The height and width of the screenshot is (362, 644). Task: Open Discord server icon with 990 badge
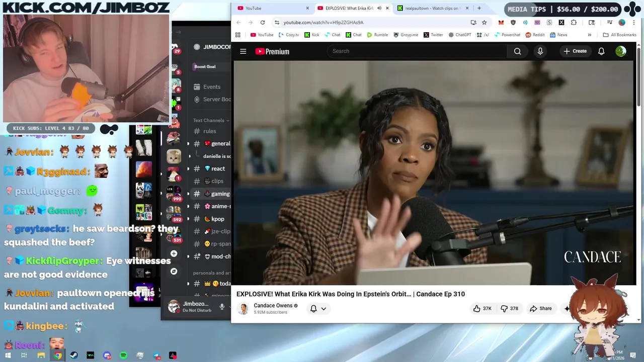(x=174, y=193)
